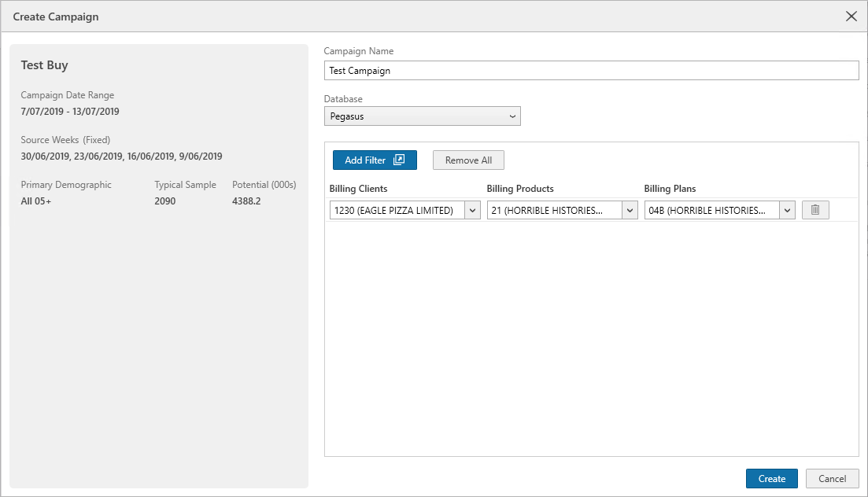
Task: Expand Billing Clients dropdown arrow
Action: pyautogui.click(x=472, y=210)
